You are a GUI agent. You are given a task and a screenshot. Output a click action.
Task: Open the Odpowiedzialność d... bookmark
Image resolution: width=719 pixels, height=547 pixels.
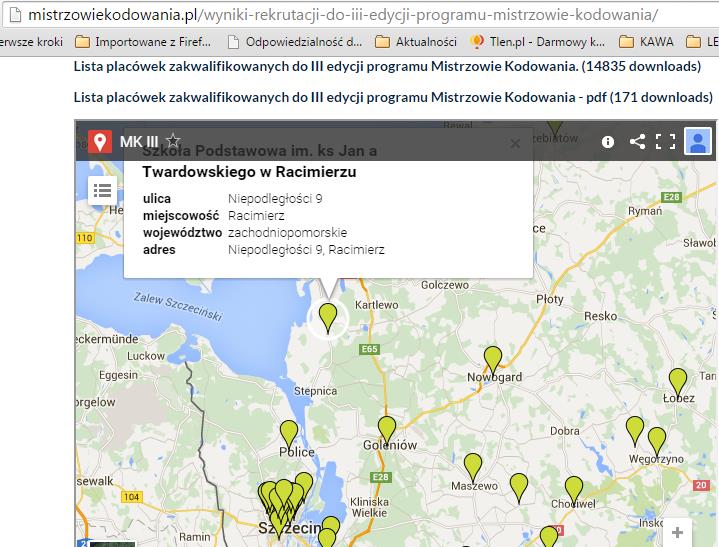coord(295,42)
